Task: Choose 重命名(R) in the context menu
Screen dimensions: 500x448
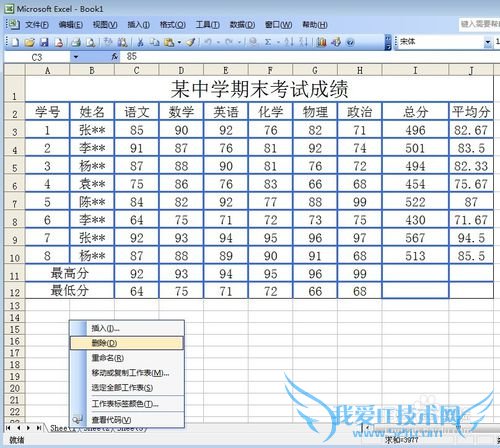Action: pyautogui.click(x=127, y=358)
